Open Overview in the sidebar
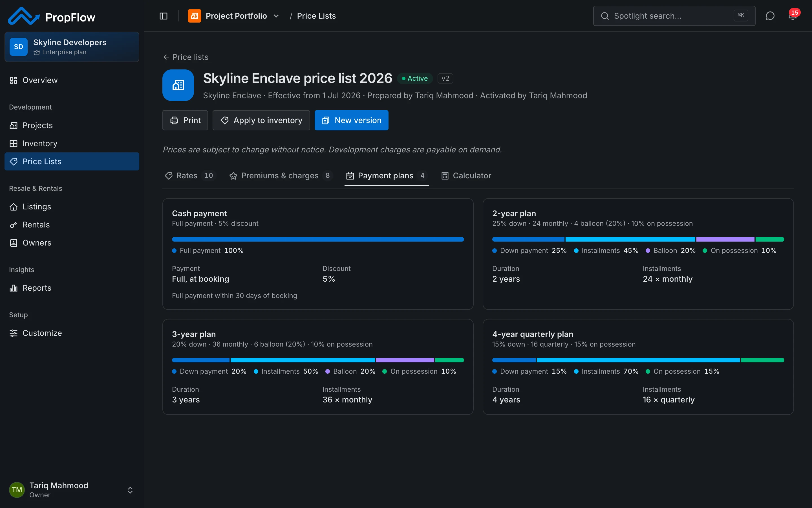Screen dimensions: 812x508 (72, 80)
